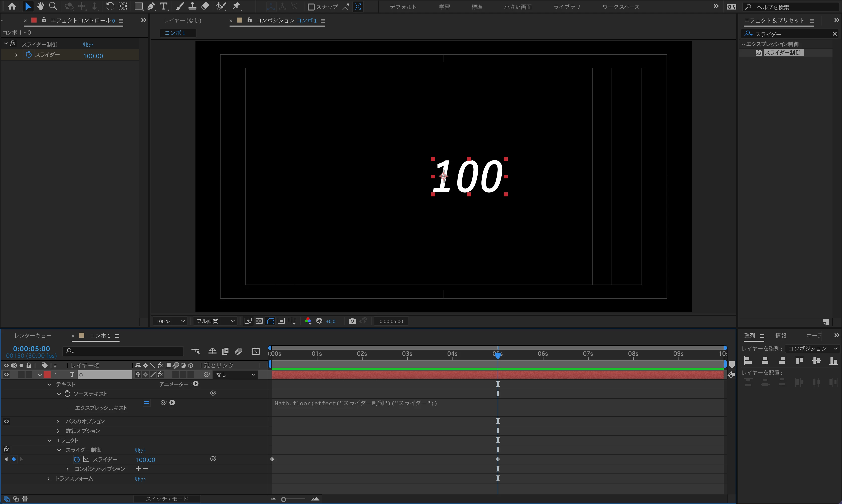The image size is (842, 504).
Task: Open the フル画質 resolution dropdown
Action: tap(215, 321)
